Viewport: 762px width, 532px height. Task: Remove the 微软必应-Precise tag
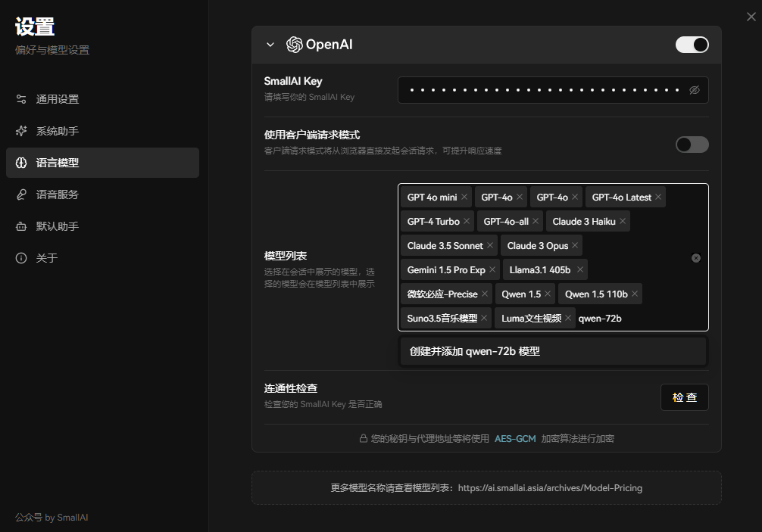485,294
